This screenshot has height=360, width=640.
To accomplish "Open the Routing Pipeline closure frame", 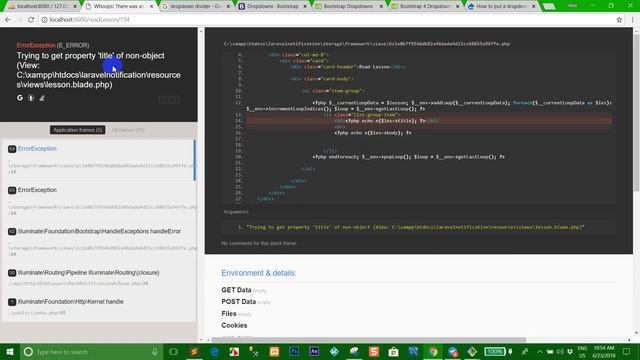I will pyautogui.click(x=99, y=278).
